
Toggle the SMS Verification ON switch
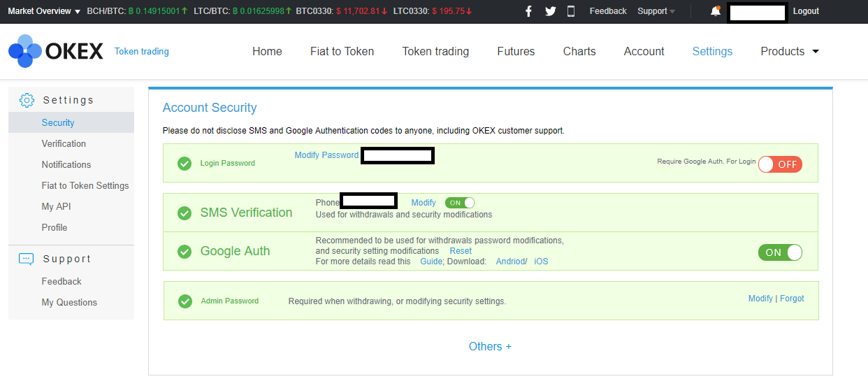click(460, 203)
